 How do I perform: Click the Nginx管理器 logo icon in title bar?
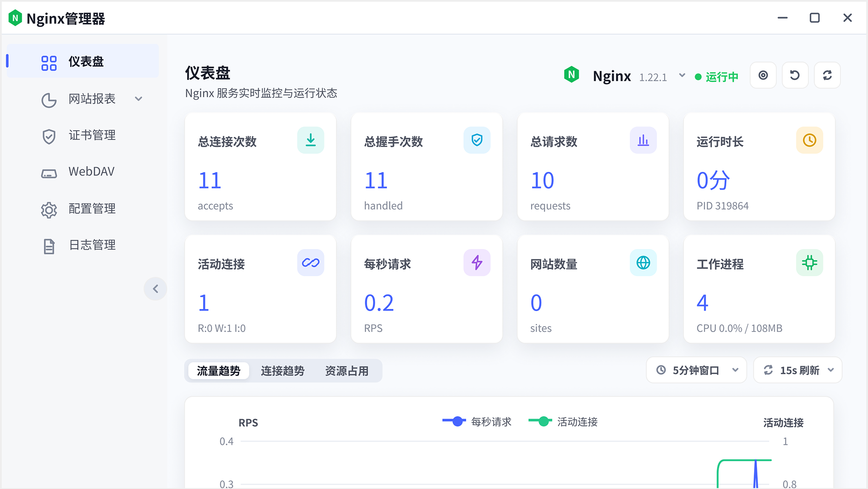(x=15, y=18)
